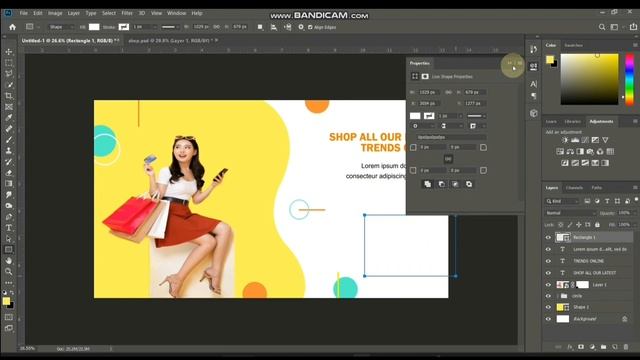Open the Color panel menu
Image resolution: width=640 pixels, height=360 pixels.
[635, 45]
